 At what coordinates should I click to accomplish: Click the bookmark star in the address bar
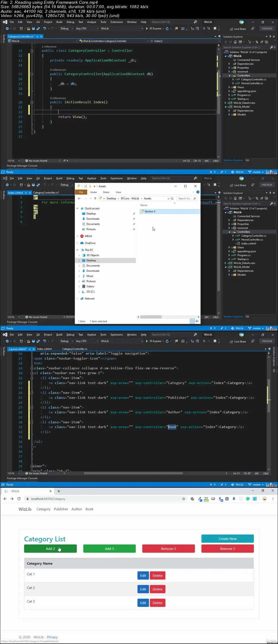click(x=184, y=499)
